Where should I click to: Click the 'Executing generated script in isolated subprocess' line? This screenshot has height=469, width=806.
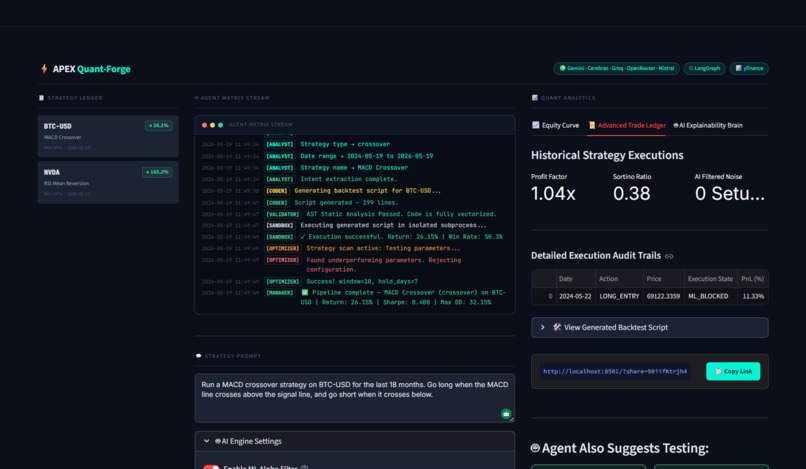(x=344, y=225)
